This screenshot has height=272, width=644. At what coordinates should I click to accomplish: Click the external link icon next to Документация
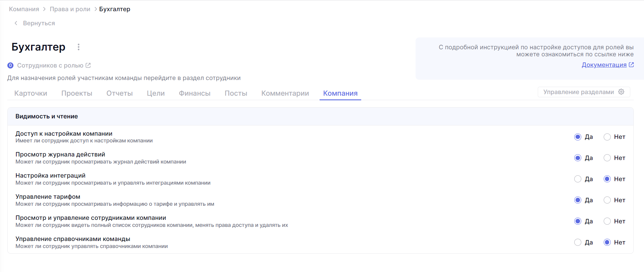[x=631, y=65]
